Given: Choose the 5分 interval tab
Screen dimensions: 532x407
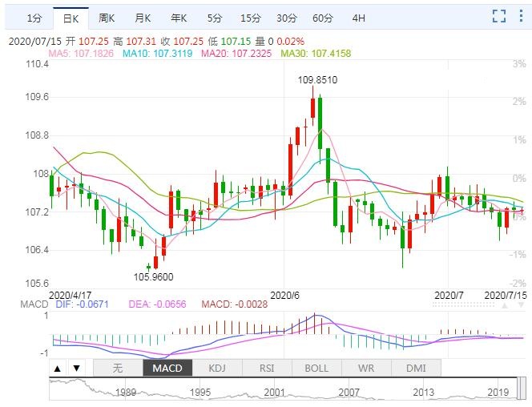Looking at the screenshot, I should coord(215,18).
